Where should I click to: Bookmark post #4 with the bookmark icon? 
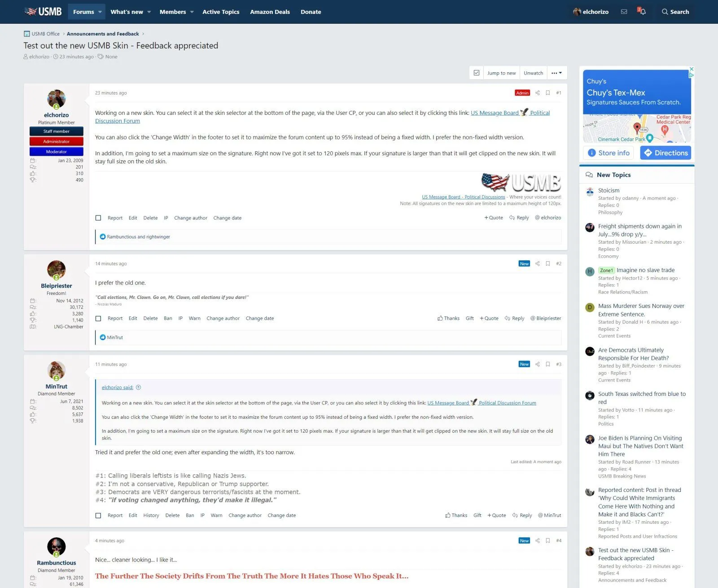tap(547, 540)
